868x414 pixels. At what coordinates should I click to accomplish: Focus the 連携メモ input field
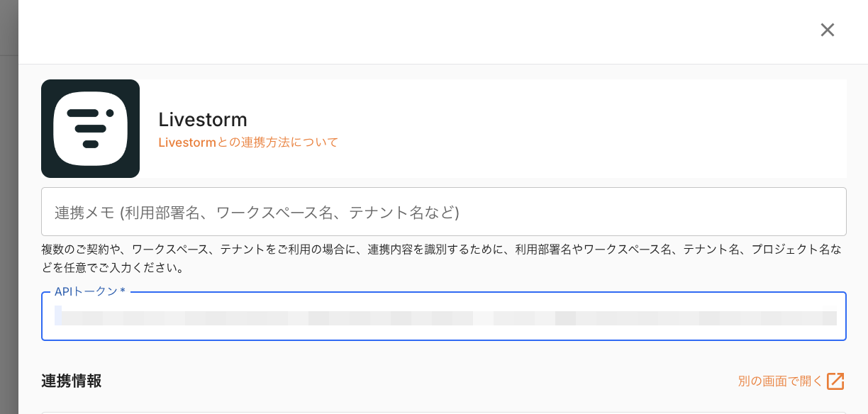coord(443,211)
